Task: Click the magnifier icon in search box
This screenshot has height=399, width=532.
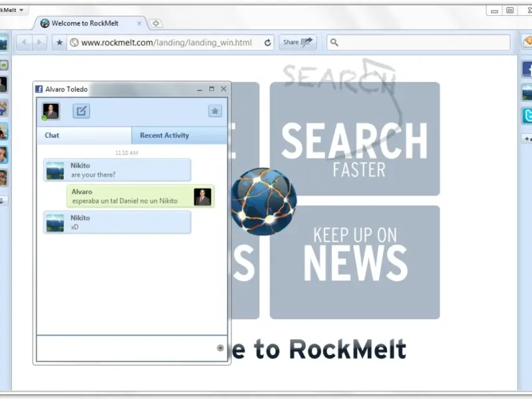Action: [x=334, y=43]
